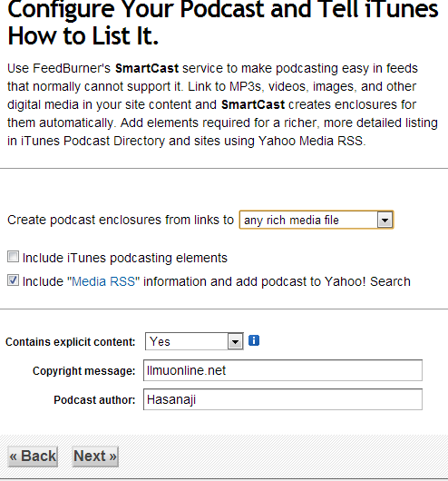
Task: Select the 'any rich media file' combo box
Action: [317, 220]
